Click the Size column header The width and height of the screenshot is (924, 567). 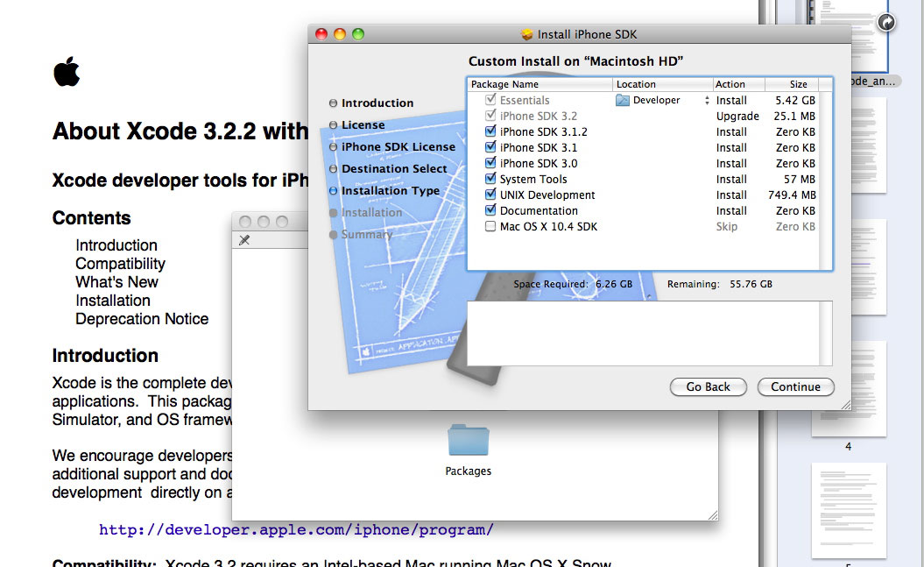tap(792, 84)
